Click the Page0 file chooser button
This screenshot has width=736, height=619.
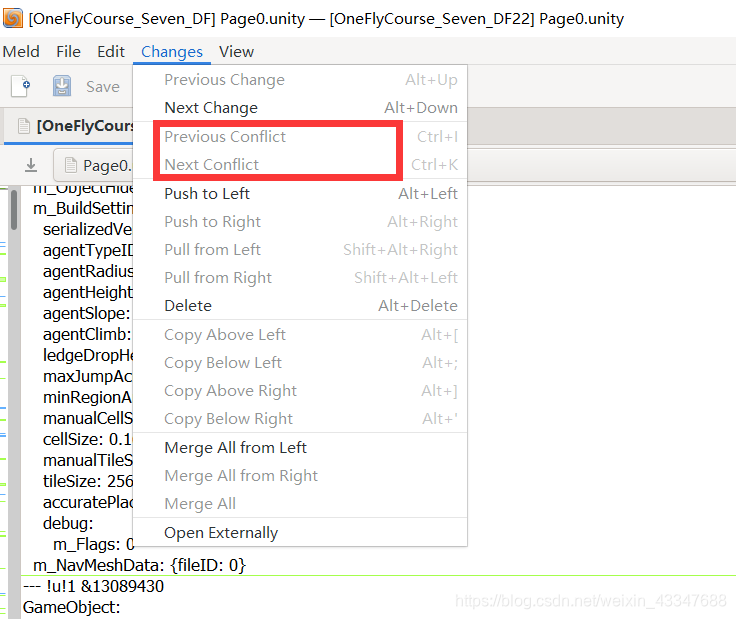click(94, 165)
